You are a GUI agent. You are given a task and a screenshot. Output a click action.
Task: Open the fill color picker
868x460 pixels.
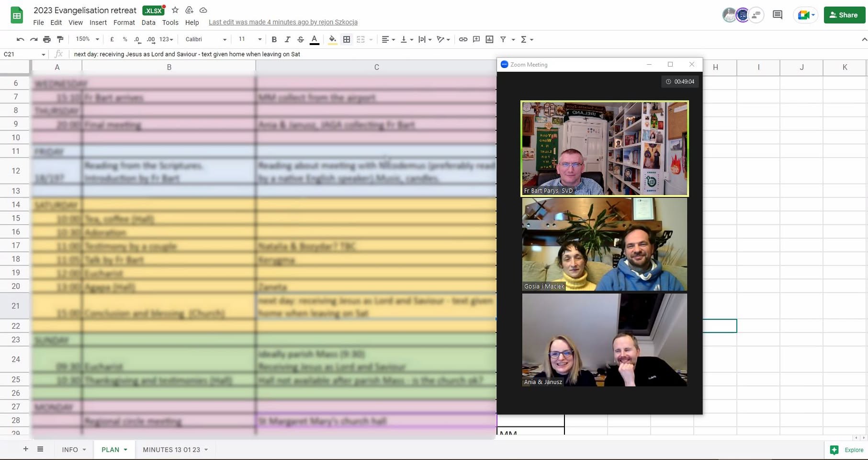tap(332, 39)
